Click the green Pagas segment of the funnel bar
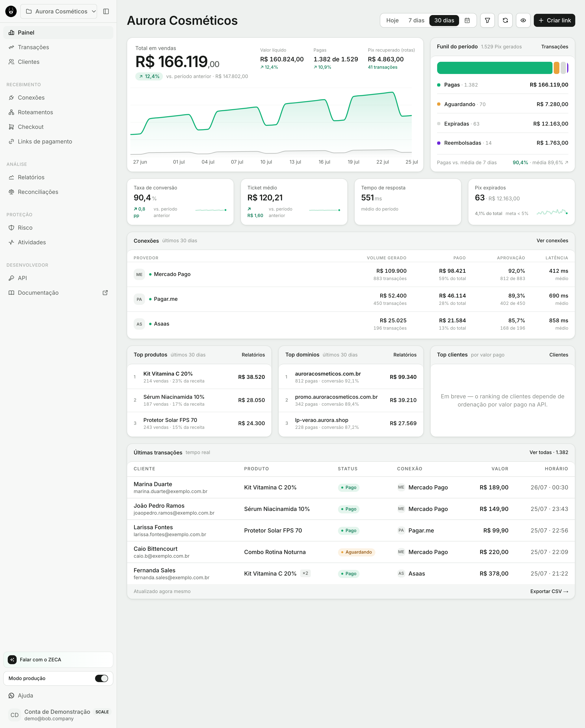The height and width of the screenshot is (728, 585). point(495,68)
